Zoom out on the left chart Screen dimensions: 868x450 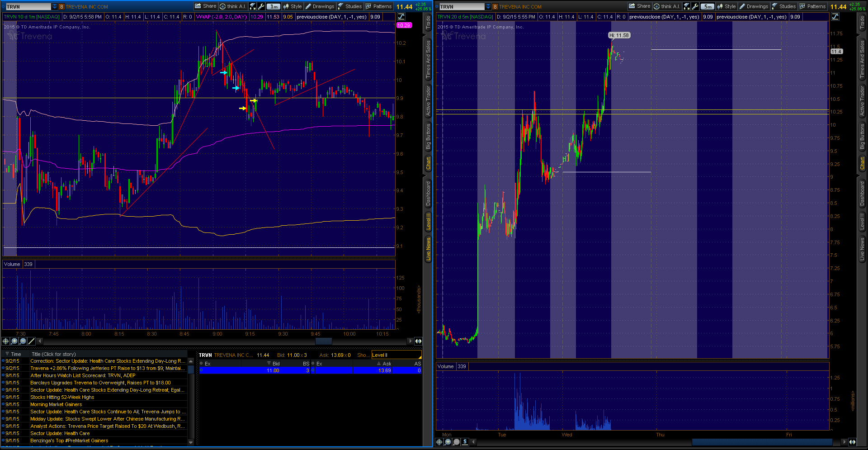pyautogui.click(x=23, y=341)
